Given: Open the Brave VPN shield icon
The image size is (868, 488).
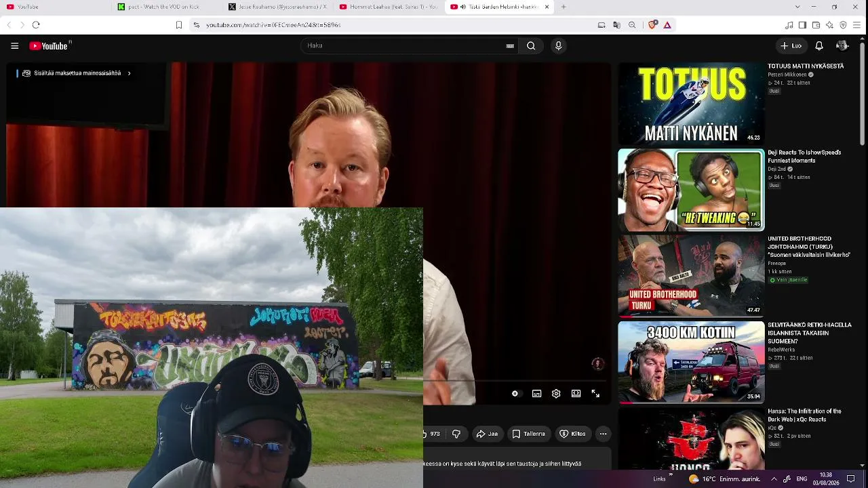Looking at the screenshot, I should click(843, 25).
